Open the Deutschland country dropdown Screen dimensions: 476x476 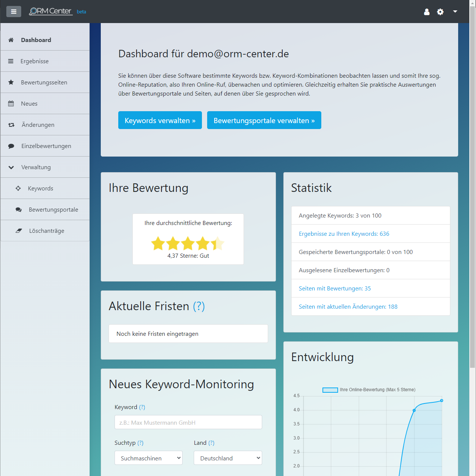click(x=228, y=458)
